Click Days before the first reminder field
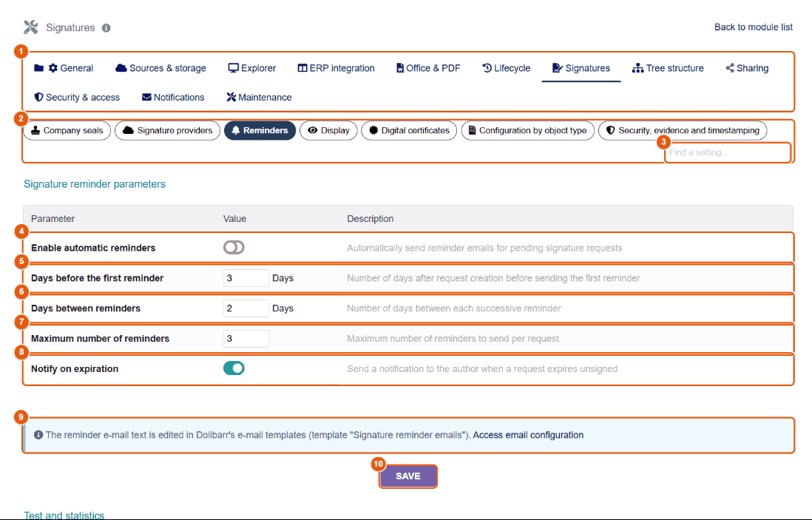Viewport: 812px width, 520px height. tap(246, 278)
